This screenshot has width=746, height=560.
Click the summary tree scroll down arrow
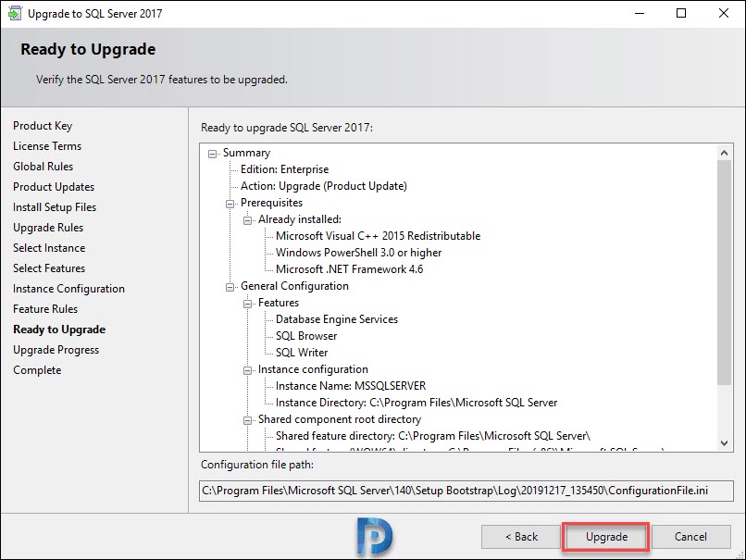[724, 443]
